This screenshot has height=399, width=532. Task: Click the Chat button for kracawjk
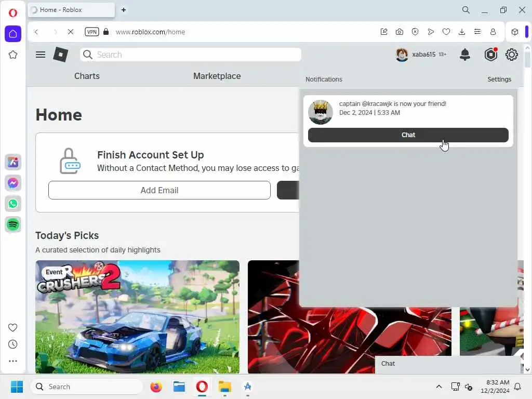click(x=408, y=135)
